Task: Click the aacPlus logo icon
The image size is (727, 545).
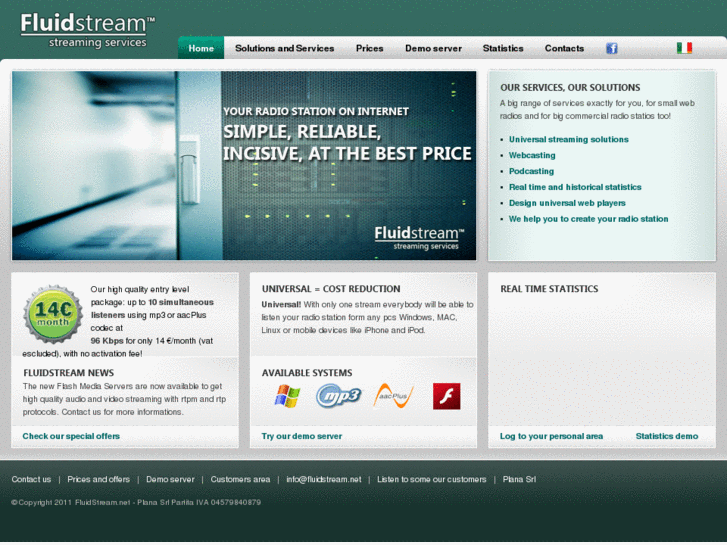Action: 393,396
